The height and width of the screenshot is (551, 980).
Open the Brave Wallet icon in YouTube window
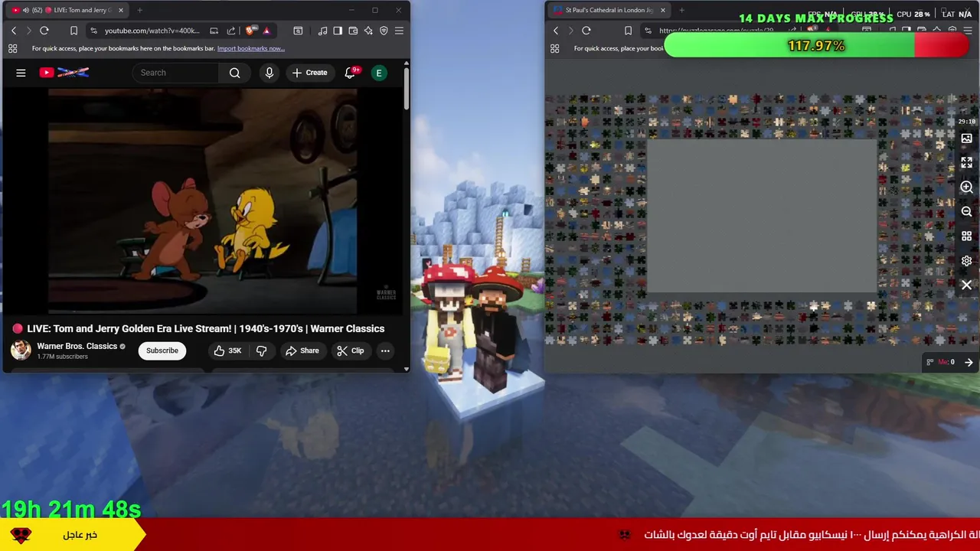353,31
